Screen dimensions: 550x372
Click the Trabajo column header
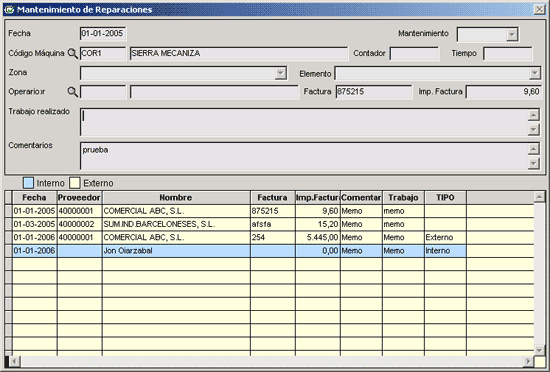(x=403, y=198)
